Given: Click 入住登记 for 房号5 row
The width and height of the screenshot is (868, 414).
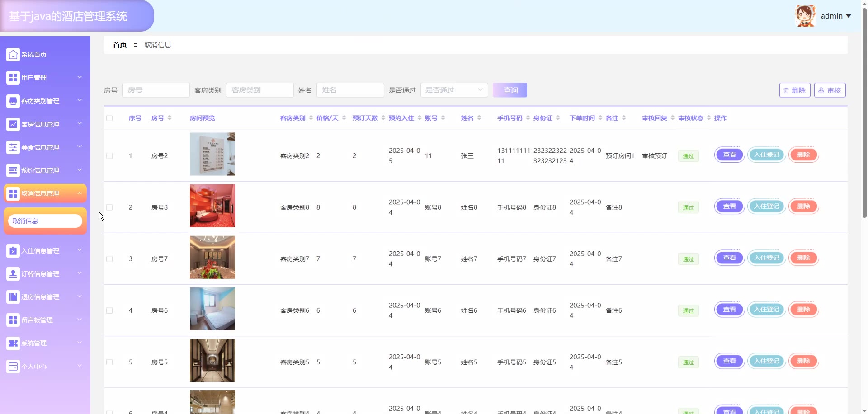Looking at the screenshot, I should click(x=767, y=361).
